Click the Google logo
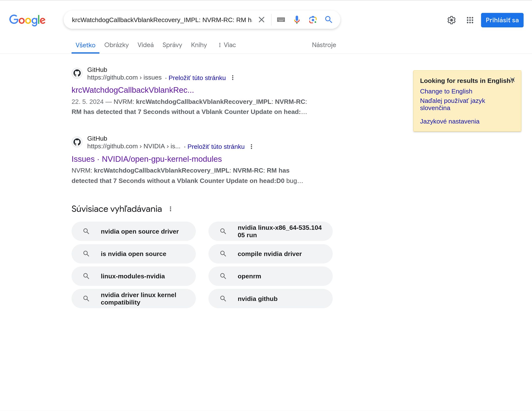The width and height of the screenshot is (532, 411). coord(27,20)
